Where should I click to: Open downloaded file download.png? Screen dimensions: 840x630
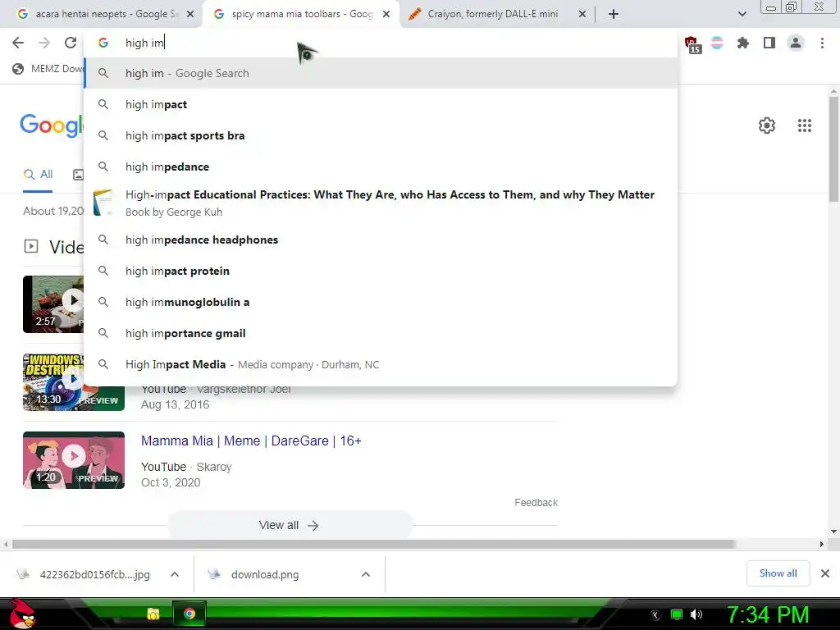[x=253, y=574]
